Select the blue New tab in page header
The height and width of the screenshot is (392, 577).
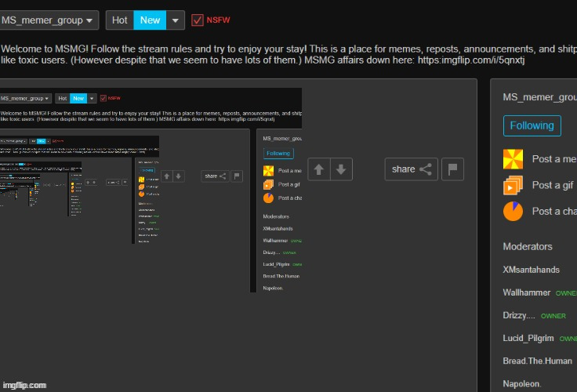[150, 20]
